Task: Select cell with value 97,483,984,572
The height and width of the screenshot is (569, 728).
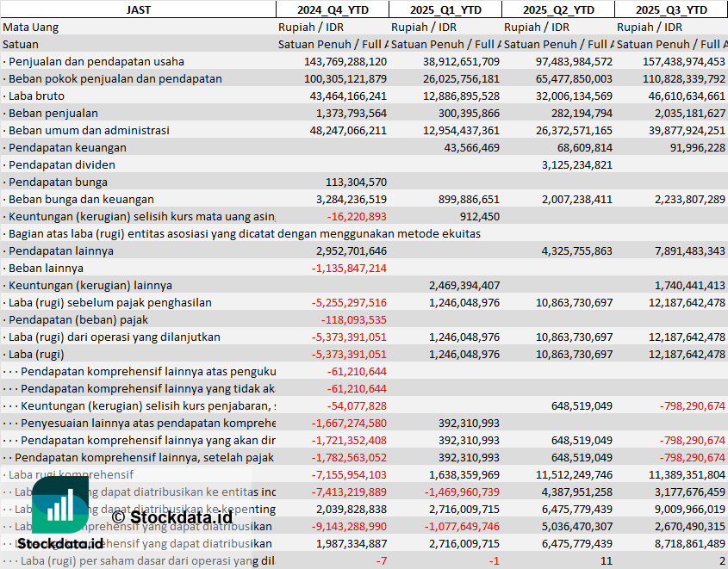Action: click(574, 62)
